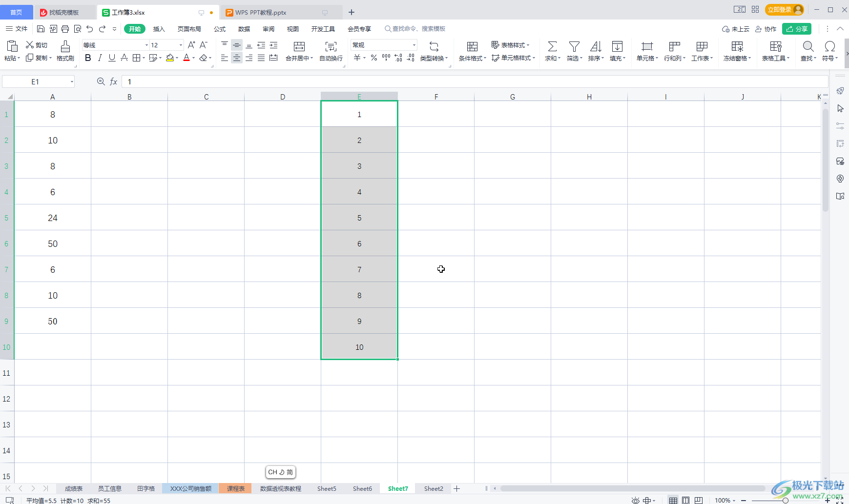
Task: Toggle Underline formatting
Action: [112, 58]
